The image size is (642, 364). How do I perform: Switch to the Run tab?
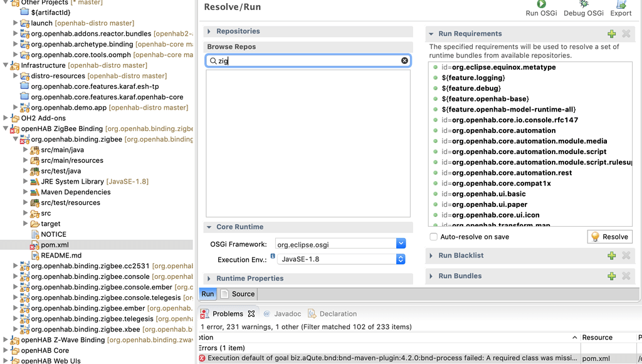208,294
